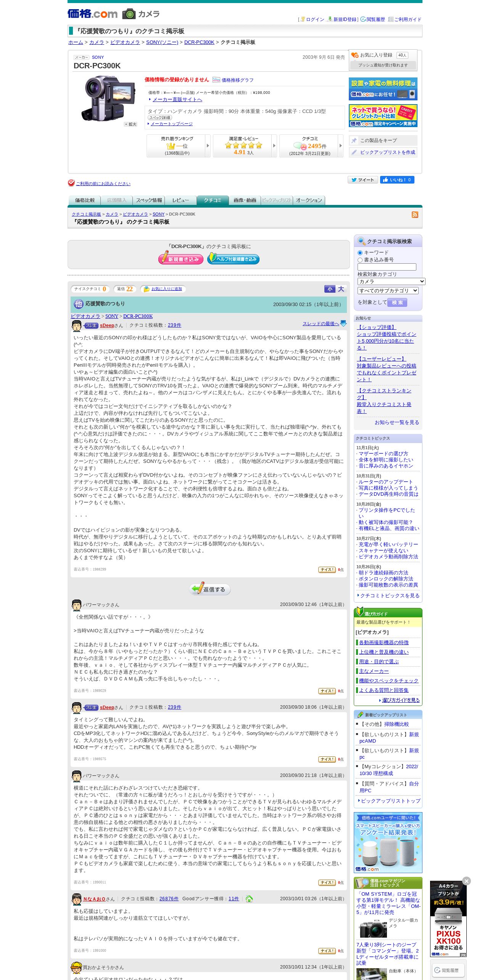Click the この製品をキープ pin button

[383, 140]
